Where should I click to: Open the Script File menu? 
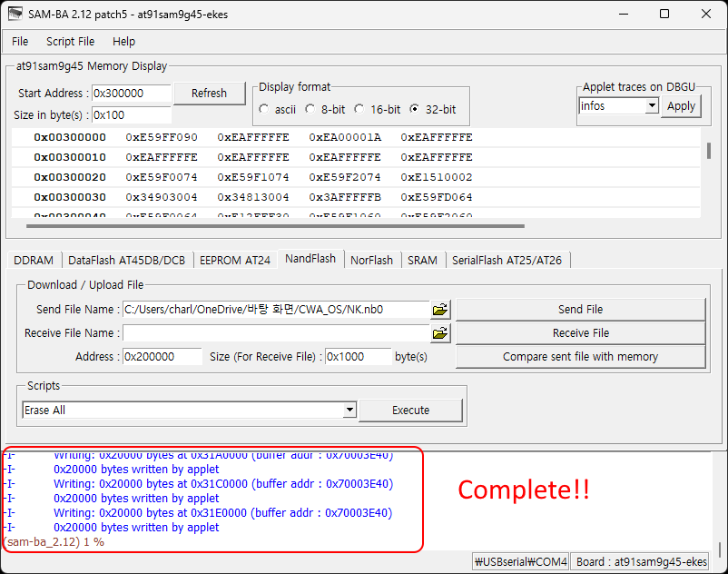(x=70, y=41)
